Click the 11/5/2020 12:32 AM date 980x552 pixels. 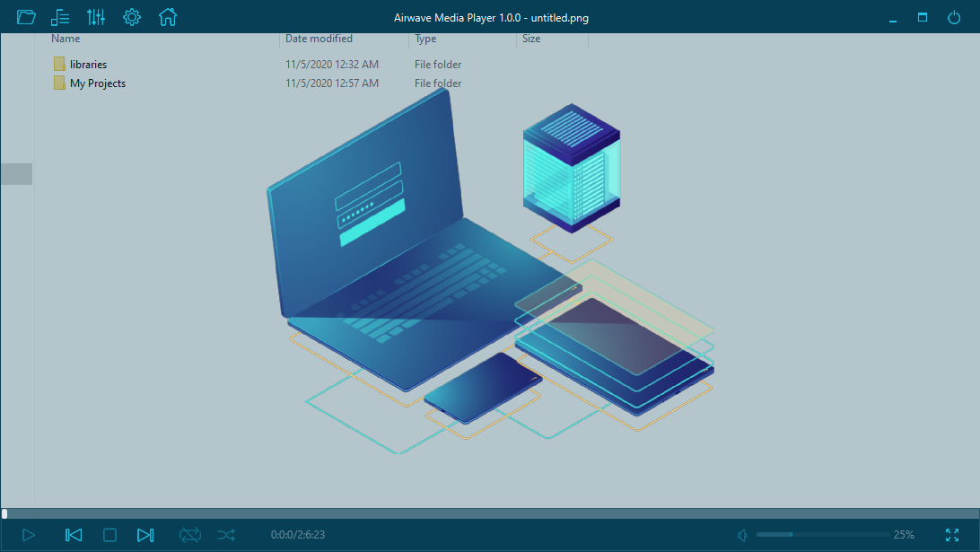coord(332,65)
